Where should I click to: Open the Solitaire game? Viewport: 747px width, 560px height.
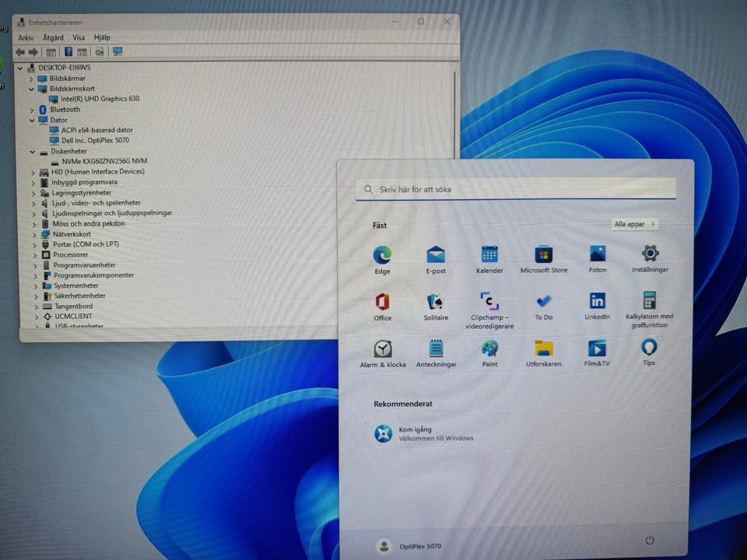click(436, 306)
